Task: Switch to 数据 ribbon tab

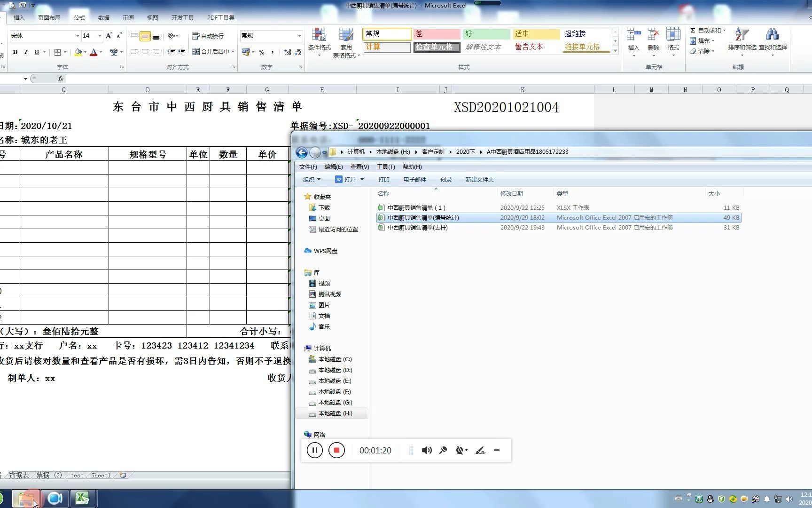Action: tap(103, 17)
